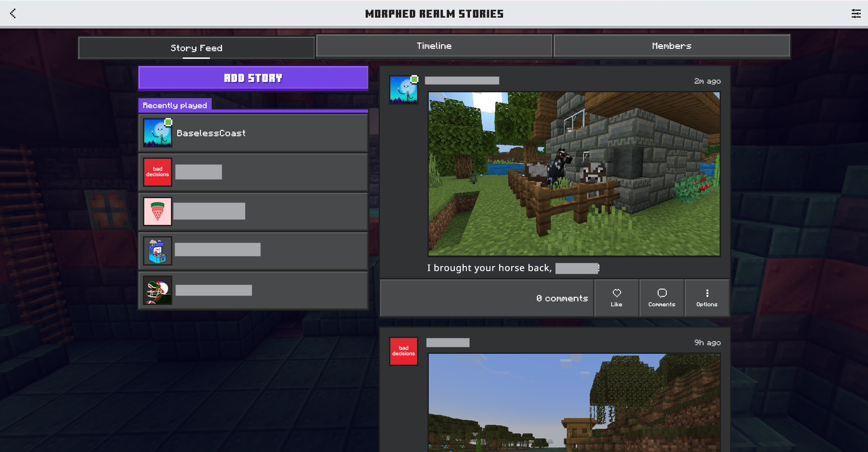Click the arcade machine avatar
The image size is (868, 452).
(157, 251)
